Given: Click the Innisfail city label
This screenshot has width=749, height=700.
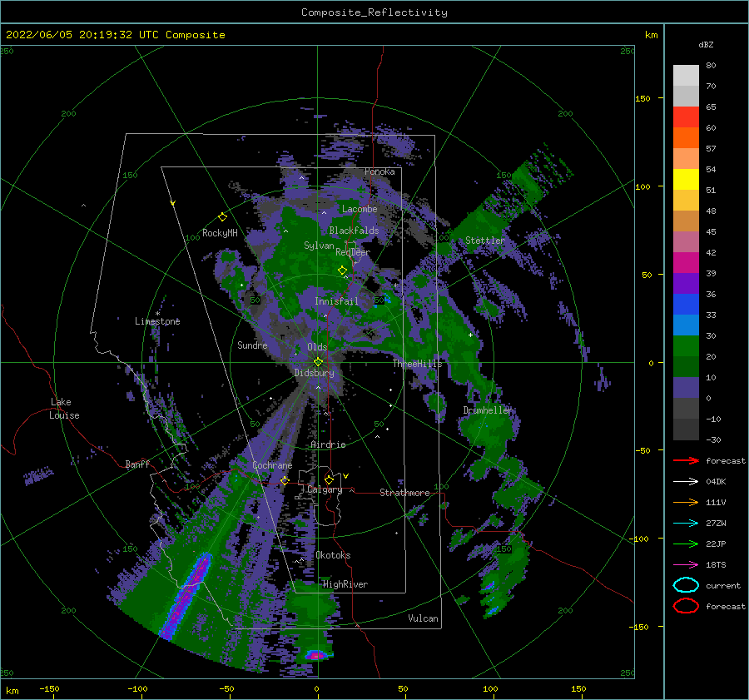Looking at the screenshot, I should (x=336, y=301).
